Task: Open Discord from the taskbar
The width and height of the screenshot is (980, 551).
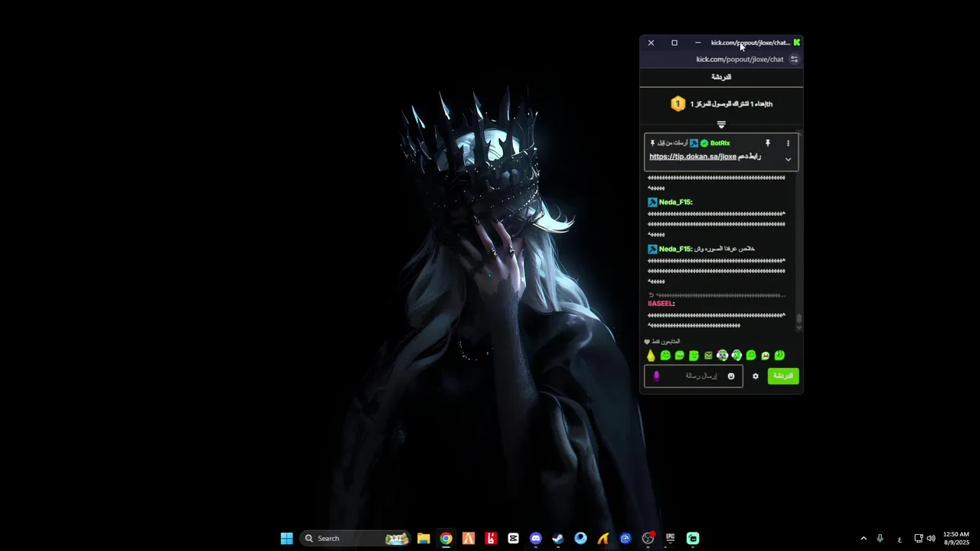Action: [536, 539]
